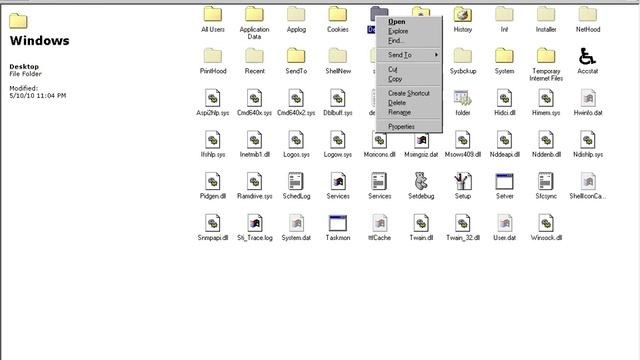Select the Setup file icon
Screen dimensions: 640x360
click(462, 182)
